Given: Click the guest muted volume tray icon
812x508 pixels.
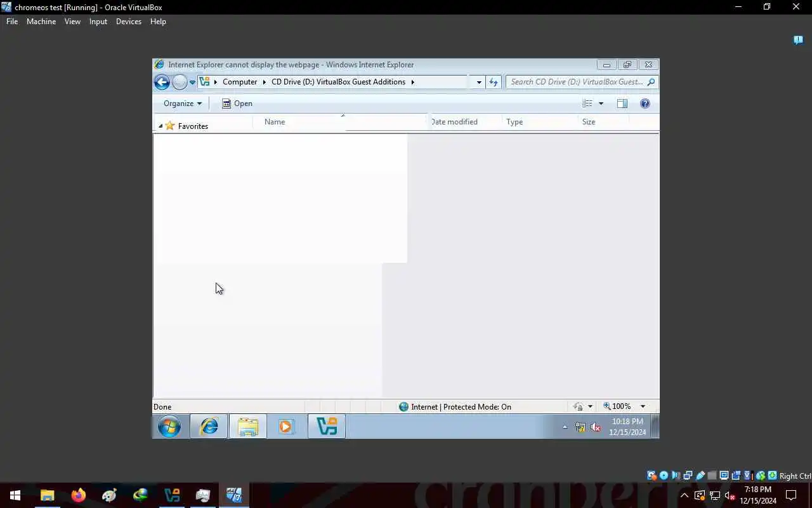Looking at the screenshot, I should pyautogui.click(x=596, y=427).
